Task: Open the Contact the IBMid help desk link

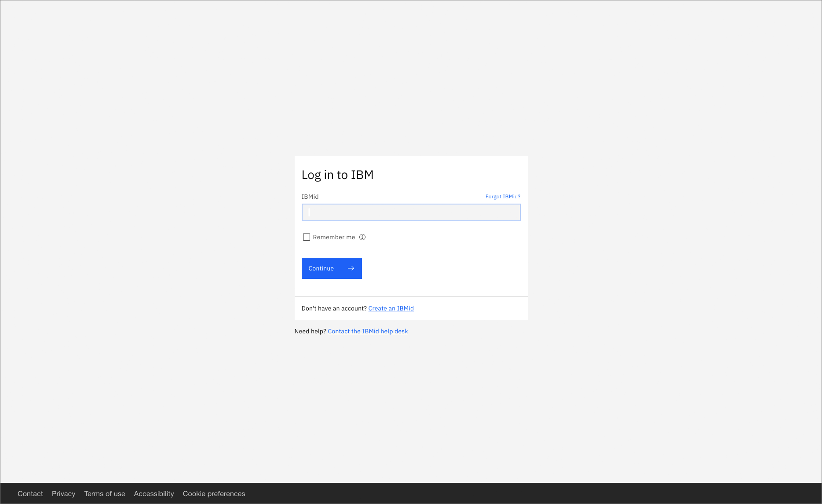Action: click(368, 331)
